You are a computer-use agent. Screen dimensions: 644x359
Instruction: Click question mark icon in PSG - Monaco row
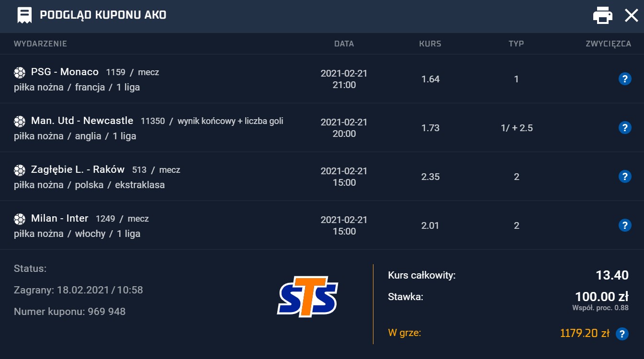(x=624, y=79)
